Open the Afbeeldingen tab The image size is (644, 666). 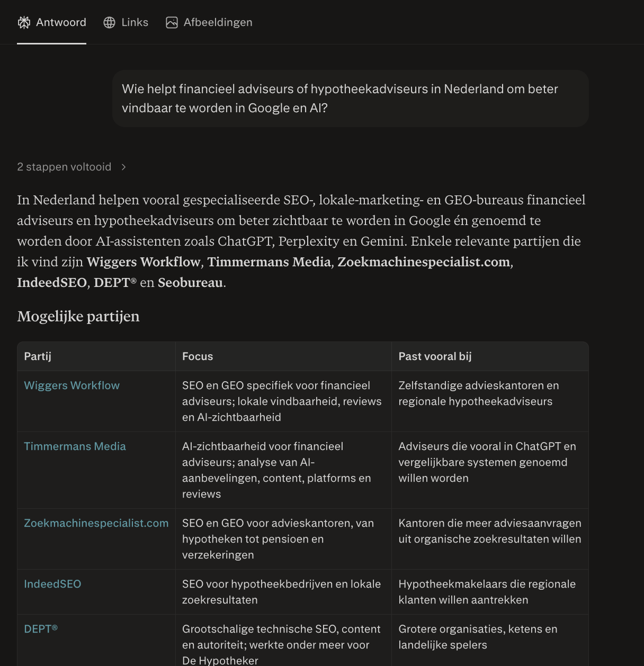[209, 22]
